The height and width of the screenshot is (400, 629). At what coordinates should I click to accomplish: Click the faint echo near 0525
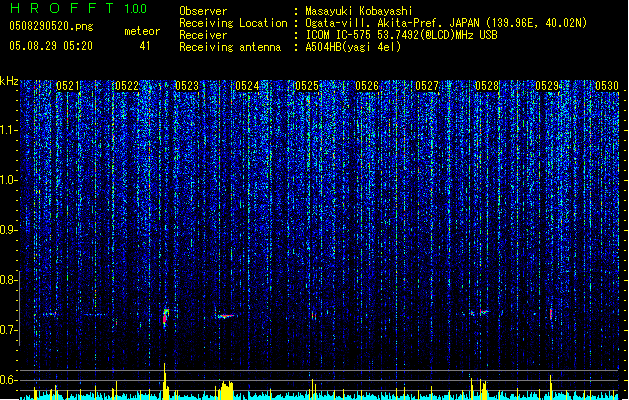click(313, 316)
